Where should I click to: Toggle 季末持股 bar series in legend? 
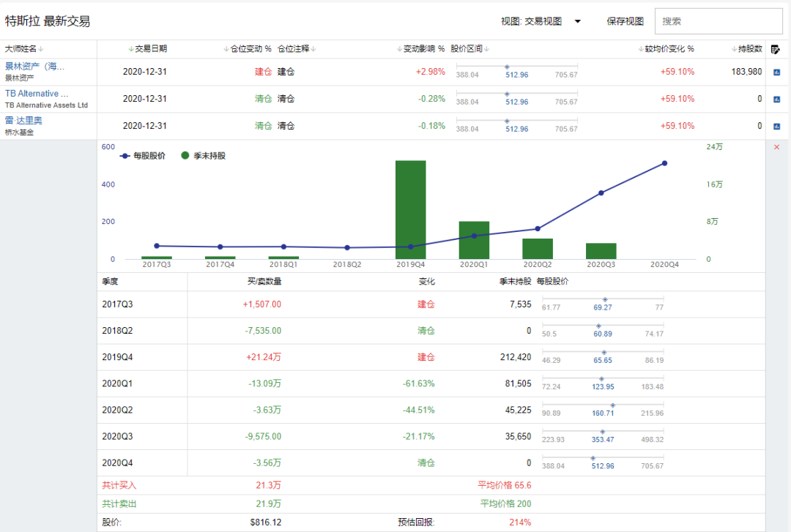[x=204, y=156]
